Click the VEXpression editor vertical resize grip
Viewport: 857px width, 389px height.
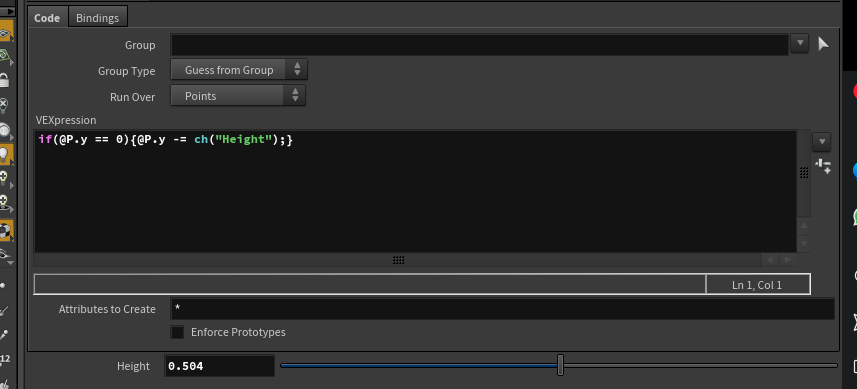(x=803, y=173)
